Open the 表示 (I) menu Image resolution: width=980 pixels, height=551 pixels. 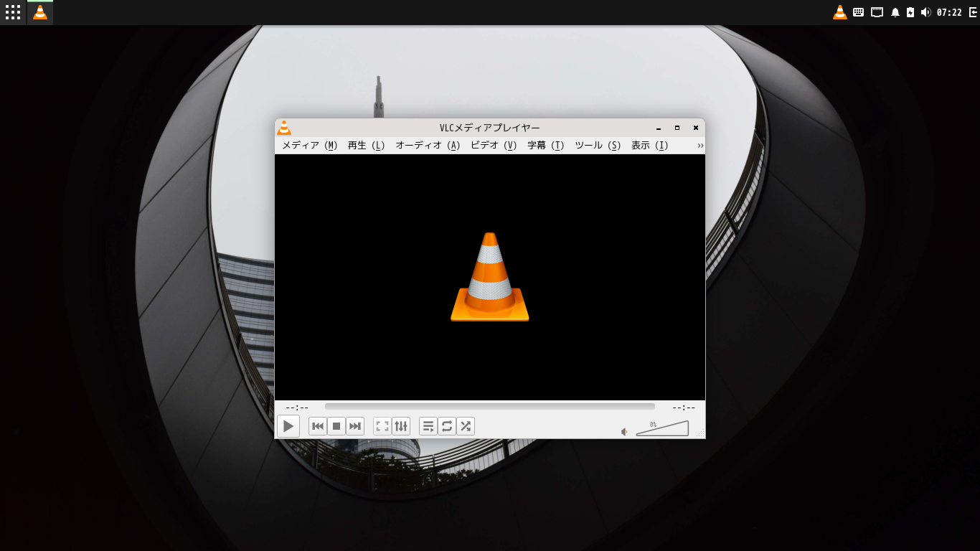pos(649,145)
